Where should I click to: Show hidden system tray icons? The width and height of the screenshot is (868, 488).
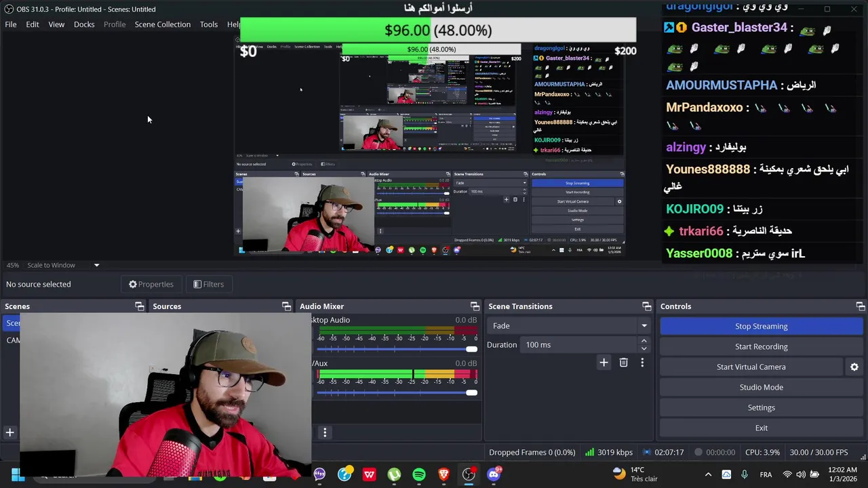point(708,474)
